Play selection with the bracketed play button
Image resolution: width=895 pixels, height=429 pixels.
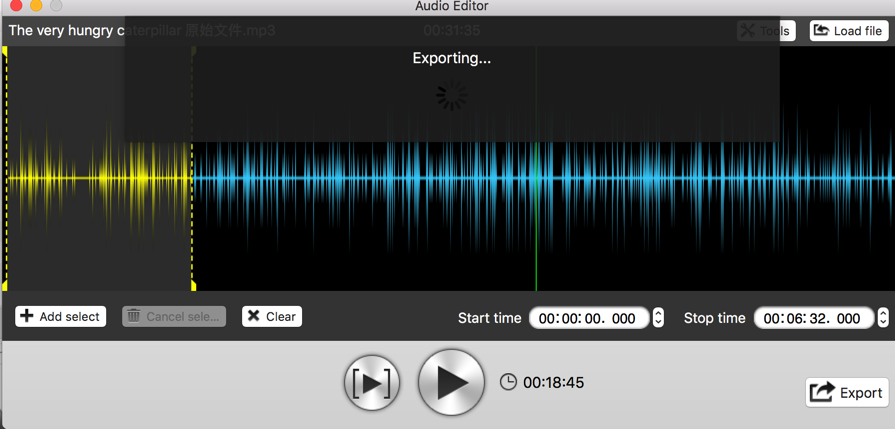pos(372,383)
